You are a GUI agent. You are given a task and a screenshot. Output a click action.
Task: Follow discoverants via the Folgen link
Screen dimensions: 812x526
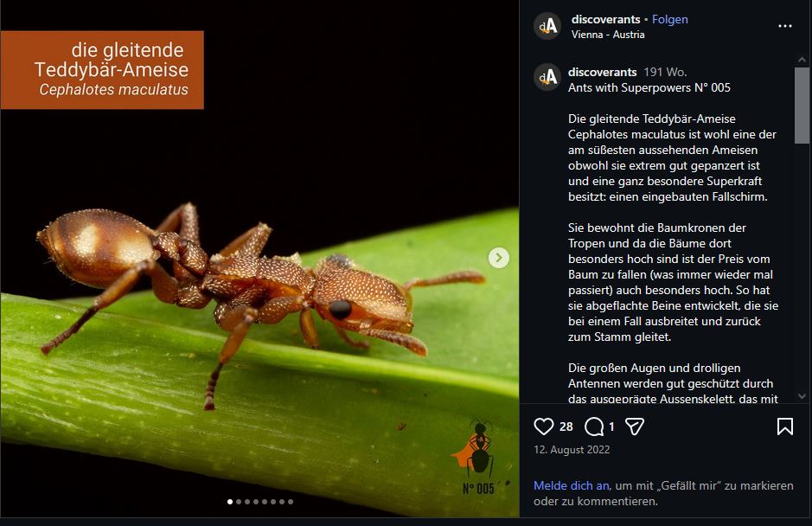[670, 19]
